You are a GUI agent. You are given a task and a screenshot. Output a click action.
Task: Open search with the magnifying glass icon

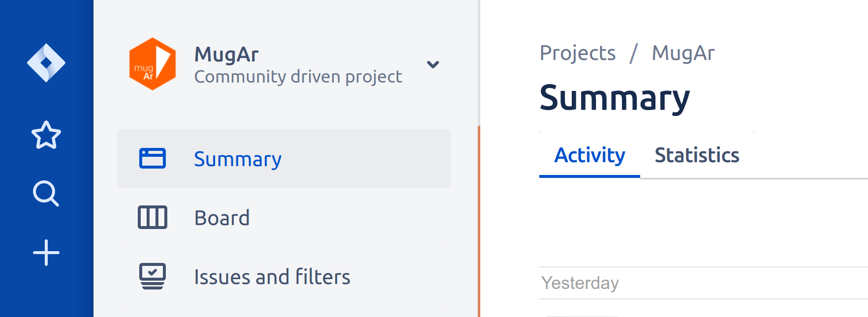tap(46, 194)
